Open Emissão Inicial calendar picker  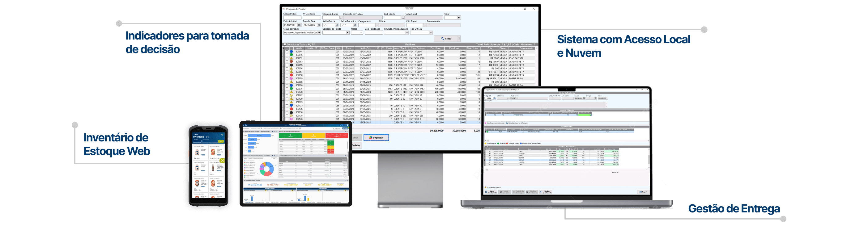point(299,25)
